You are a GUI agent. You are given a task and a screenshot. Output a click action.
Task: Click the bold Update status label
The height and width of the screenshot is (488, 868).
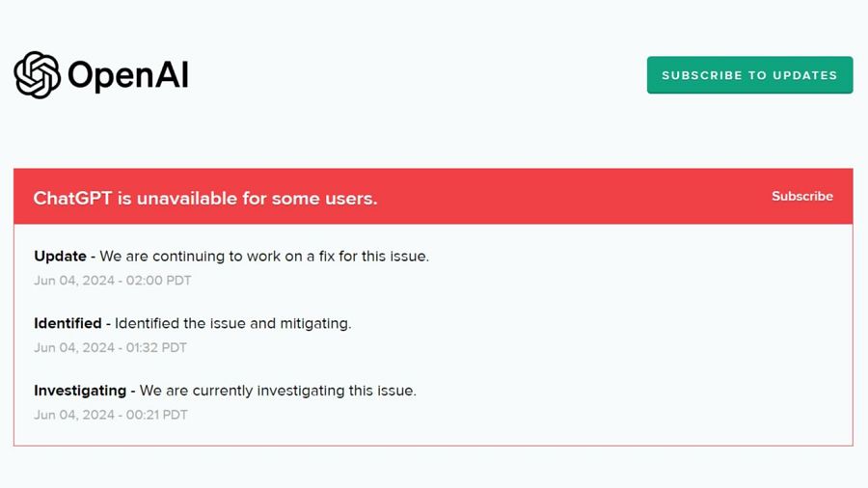pos(60,257)
